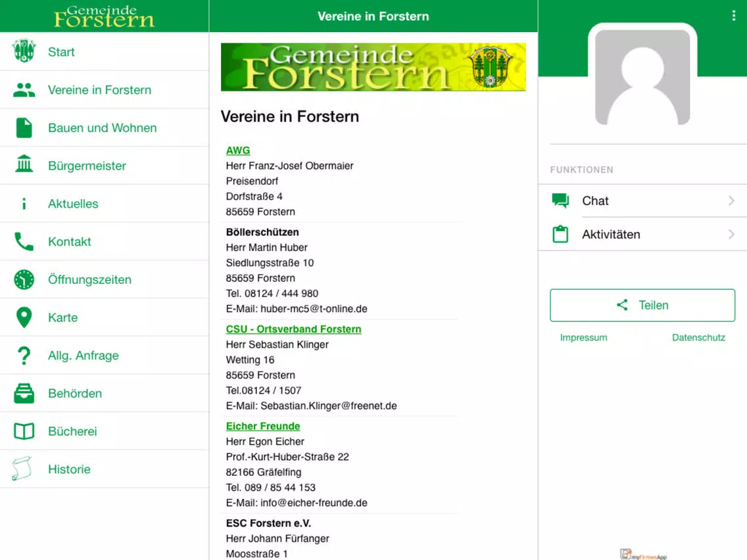Screen dimensions: 747x560
Task: Click the coat of arms Start icon
Action: click(24, 51)
